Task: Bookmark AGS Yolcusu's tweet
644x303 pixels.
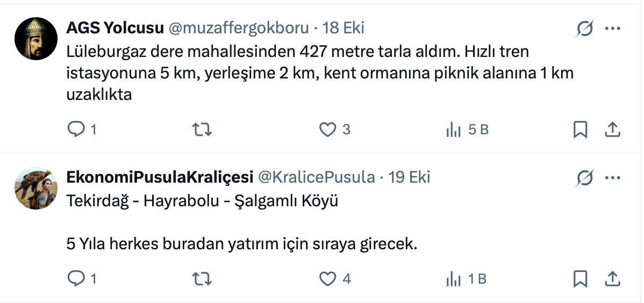Action: [x=580, y=129]
